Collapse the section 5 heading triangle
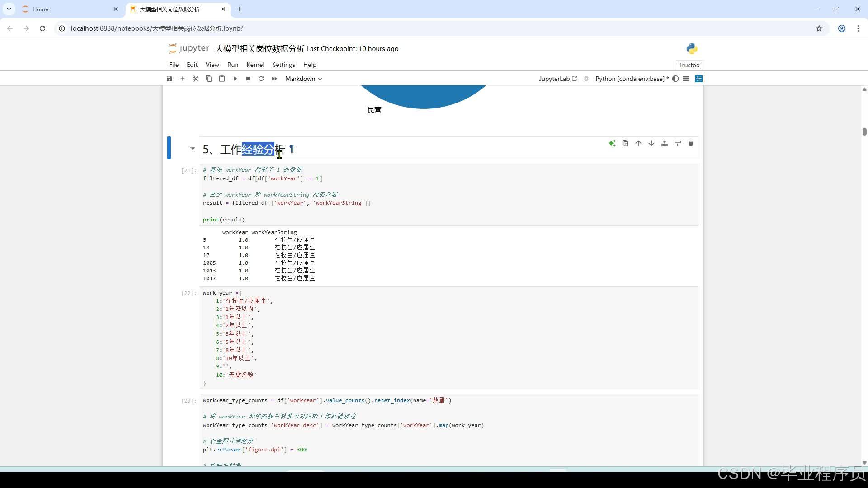The width and height of the screenshot is (868, 488). pyautogui.click(x=193, y=149)
